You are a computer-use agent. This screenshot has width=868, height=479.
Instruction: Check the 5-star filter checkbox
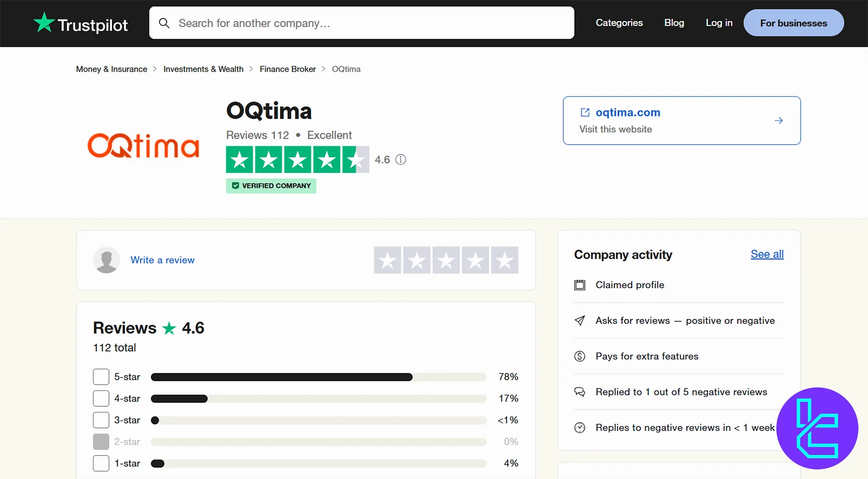pyautogui.click(x=101, y=377)
